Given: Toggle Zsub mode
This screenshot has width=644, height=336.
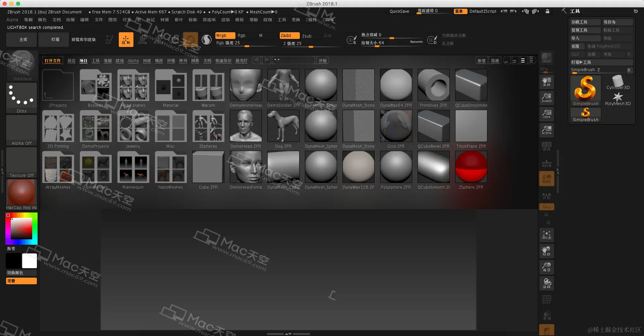Looking at the screenshot, I should (307, 36).
